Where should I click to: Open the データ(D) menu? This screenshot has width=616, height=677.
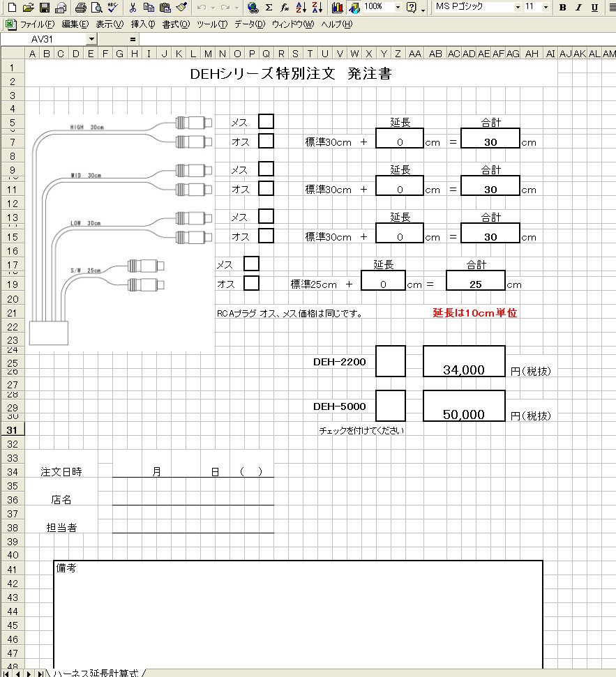[x=250, y=24]
